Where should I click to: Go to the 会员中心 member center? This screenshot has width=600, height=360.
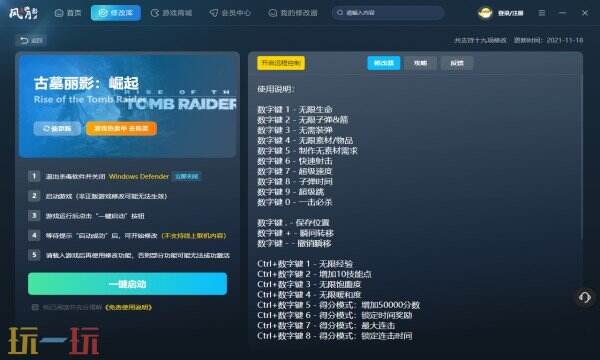pyautogui.click(x=230, y=13)
